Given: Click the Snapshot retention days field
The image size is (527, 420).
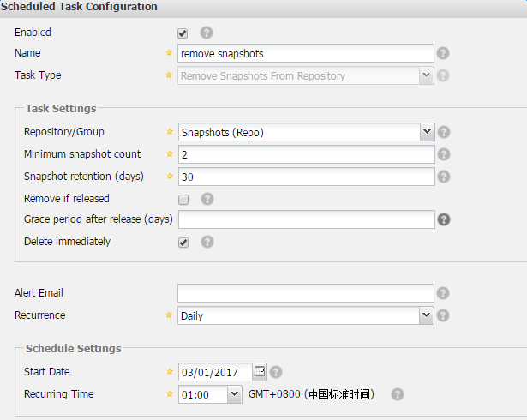Looking at the screenshot, I should [307, 177].
